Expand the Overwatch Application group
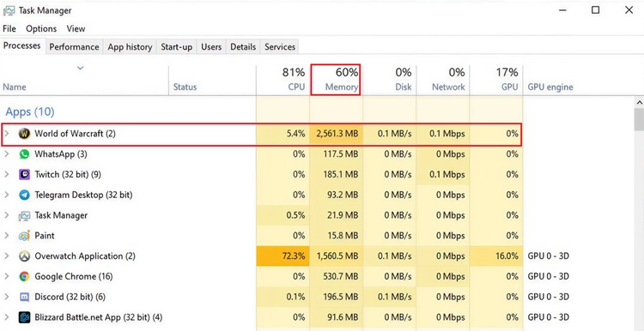 coord(7,256)
